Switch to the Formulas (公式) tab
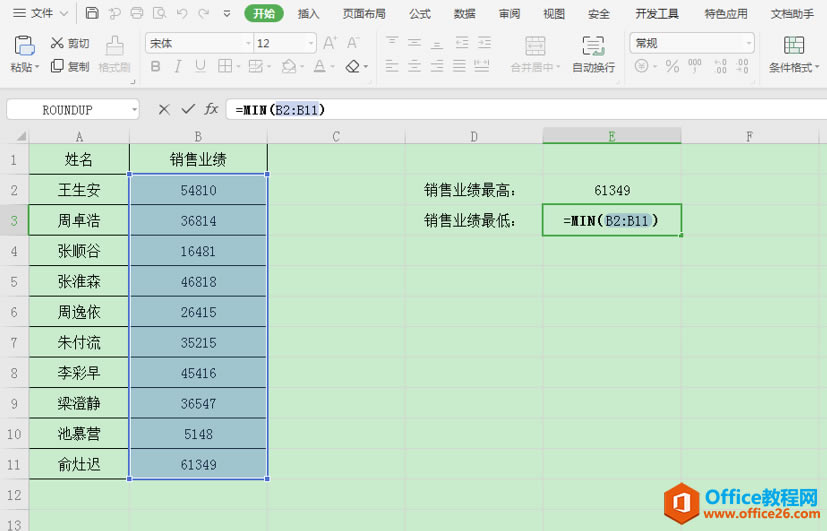827x531 pixels. 420,14
